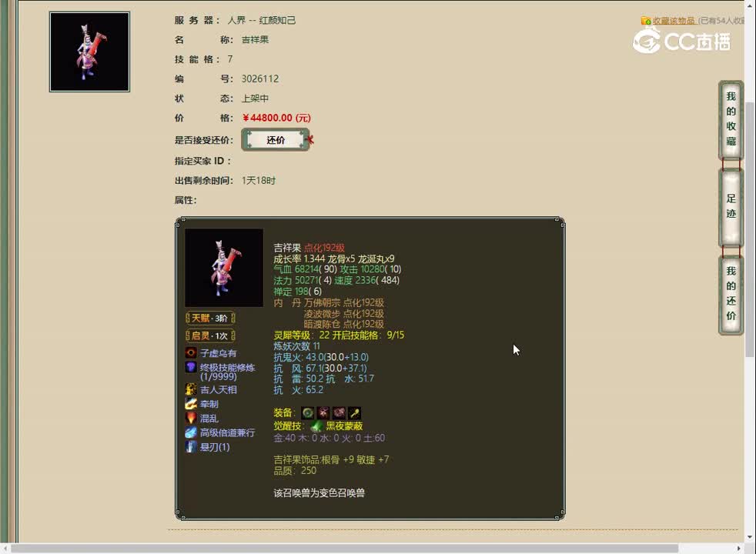Screen dimensions: 756x554
Task: Click the item name 吉祥果
Action: (x=255, y=40)
